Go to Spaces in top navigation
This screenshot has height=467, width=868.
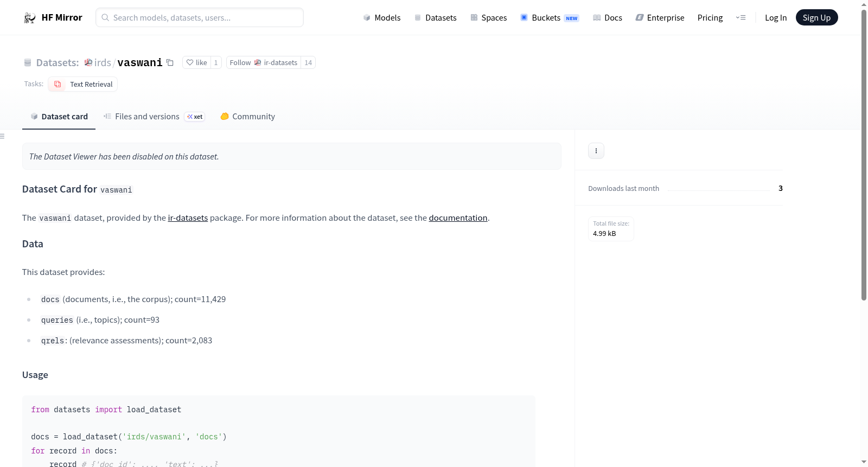[x=489, y=18]
